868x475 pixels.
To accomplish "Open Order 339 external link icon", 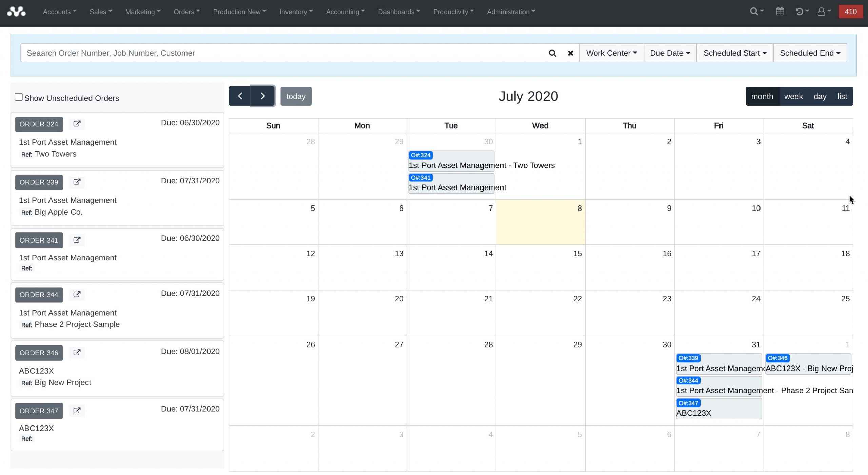I will (x=77, y=182).
